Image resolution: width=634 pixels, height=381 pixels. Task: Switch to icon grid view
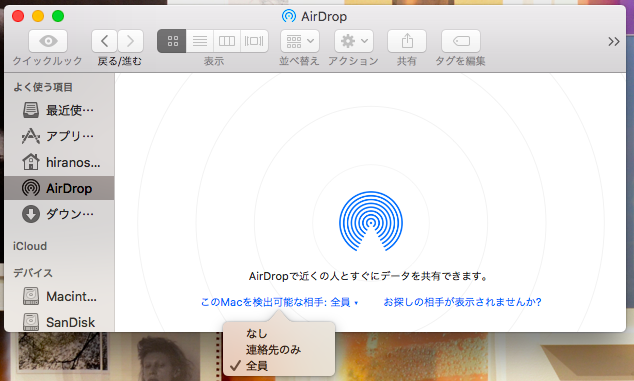point(172,41)
